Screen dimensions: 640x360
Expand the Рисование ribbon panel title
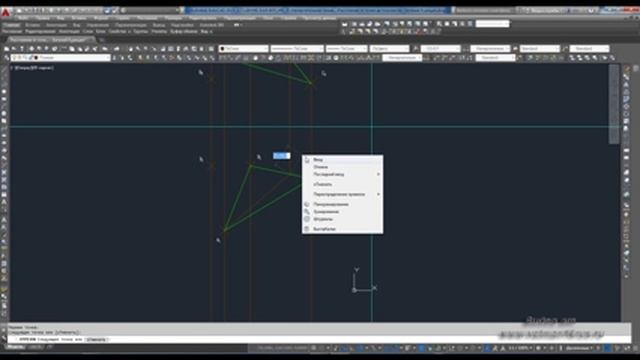coord(12,31)
